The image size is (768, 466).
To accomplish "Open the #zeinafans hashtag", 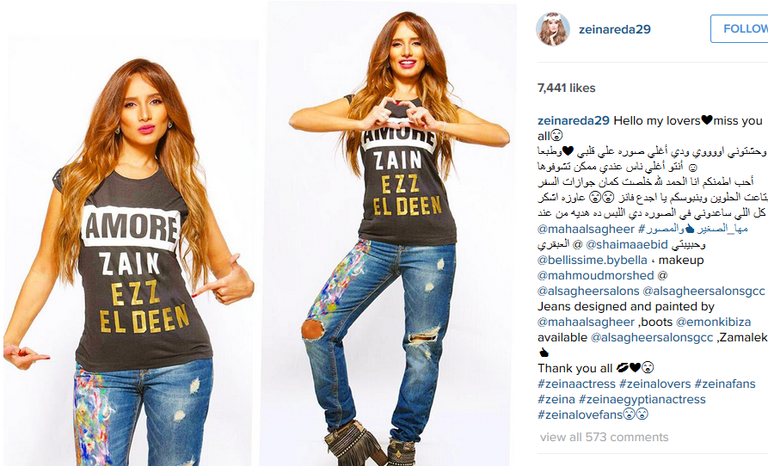I will [725, 384].
